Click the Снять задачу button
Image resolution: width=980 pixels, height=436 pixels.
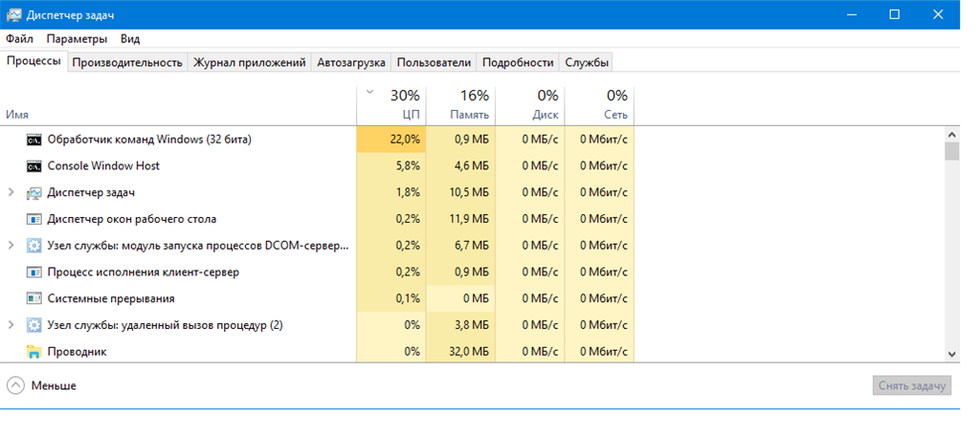[x=912, y=385]
